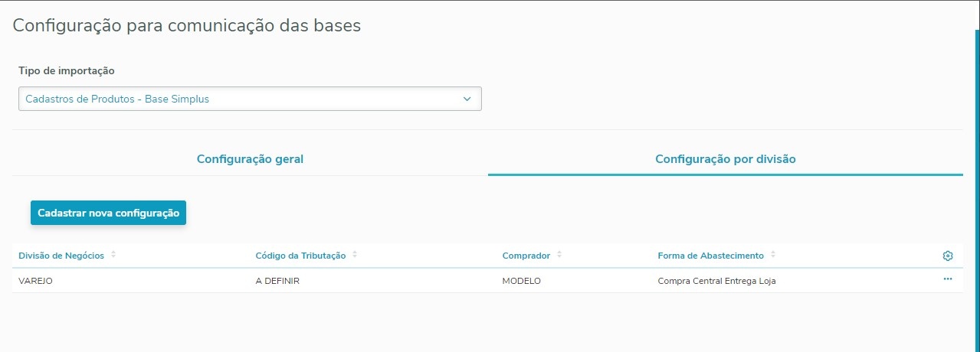
Task: Click the Forma de Abastecimento column header
Action: pyautogui.click(x=710, y=256)
